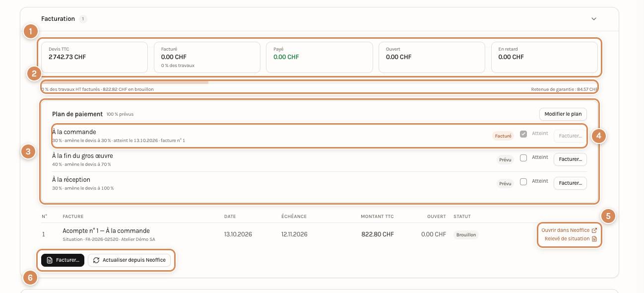Click Facturer… in the À la commande row
Screen dimensions: 644x293
coord(570,136)
